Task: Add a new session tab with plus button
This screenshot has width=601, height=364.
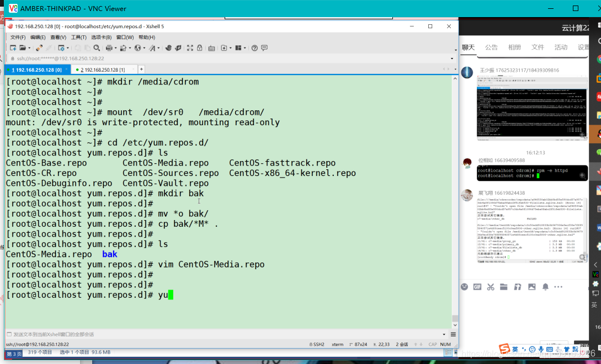Action: (141, 69)
